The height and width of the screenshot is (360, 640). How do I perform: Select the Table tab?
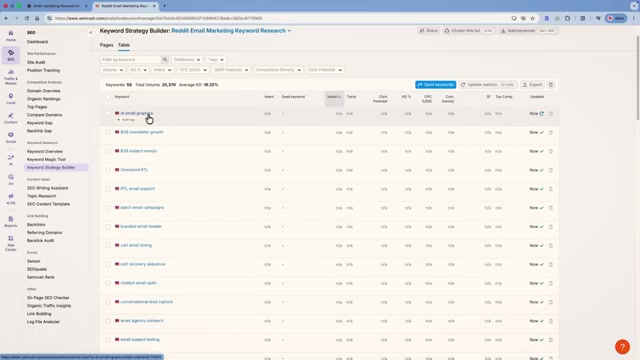124,45
